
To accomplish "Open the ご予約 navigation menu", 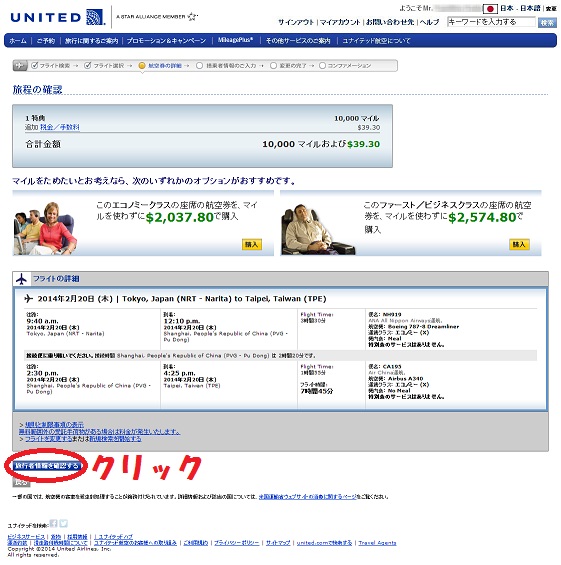I will tap(46, 41).
